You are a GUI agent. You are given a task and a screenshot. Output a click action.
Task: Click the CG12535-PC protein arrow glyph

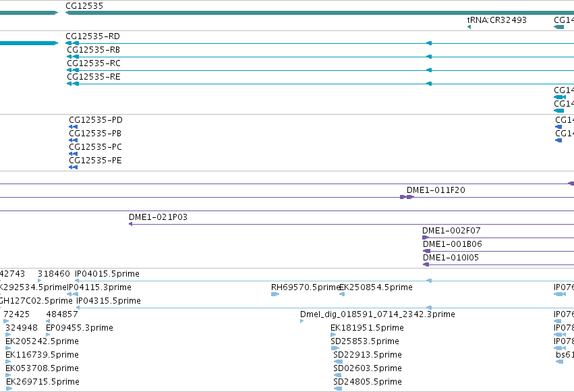[x=74, y=154]
